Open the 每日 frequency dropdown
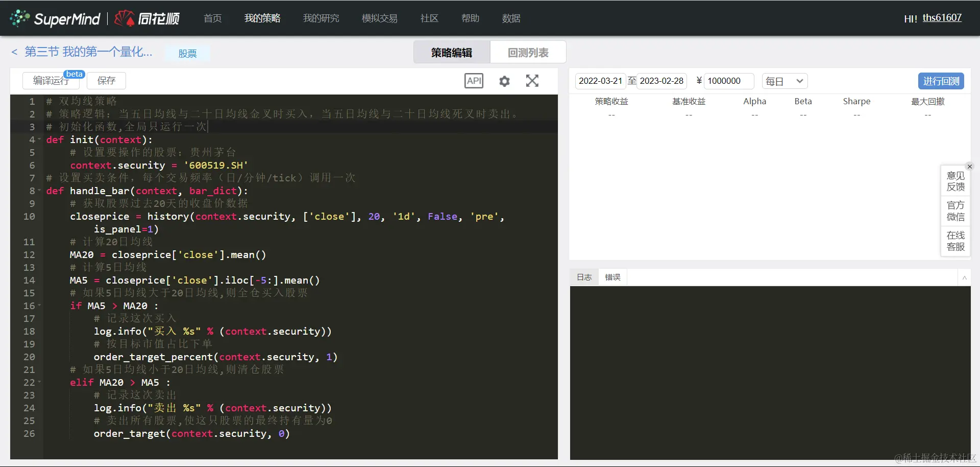The height and width of the screenshot is (467, 980). [785, 81]
